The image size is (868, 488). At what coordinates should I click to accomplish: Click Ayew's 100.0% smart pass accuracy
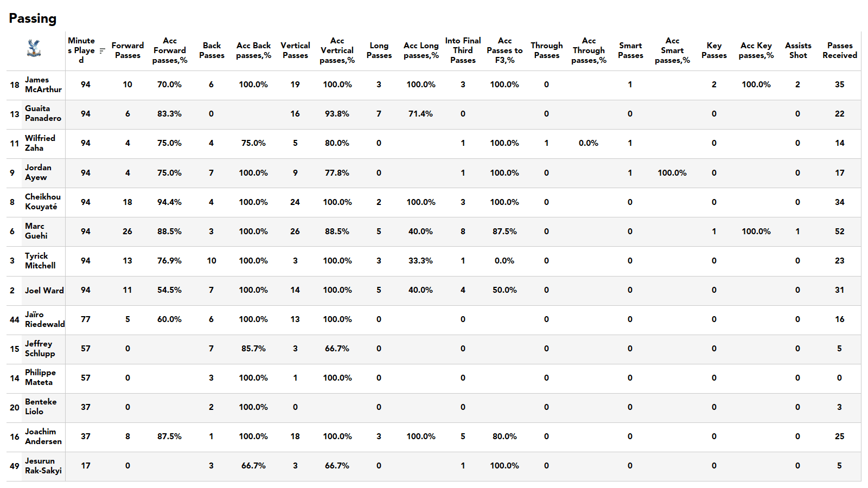(672, 172)
